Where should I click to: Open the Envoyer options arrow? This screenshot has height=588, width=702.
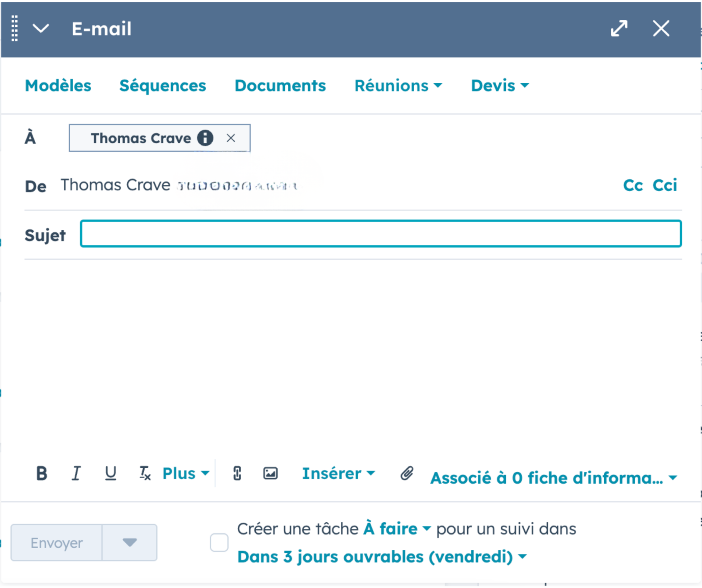[x=129, y=543]
